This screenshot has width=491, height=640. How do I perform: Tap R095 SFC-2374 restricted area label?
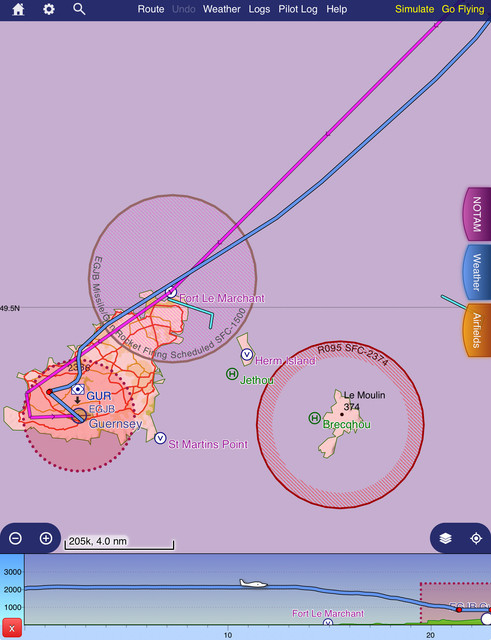click(x=353, y=353)
